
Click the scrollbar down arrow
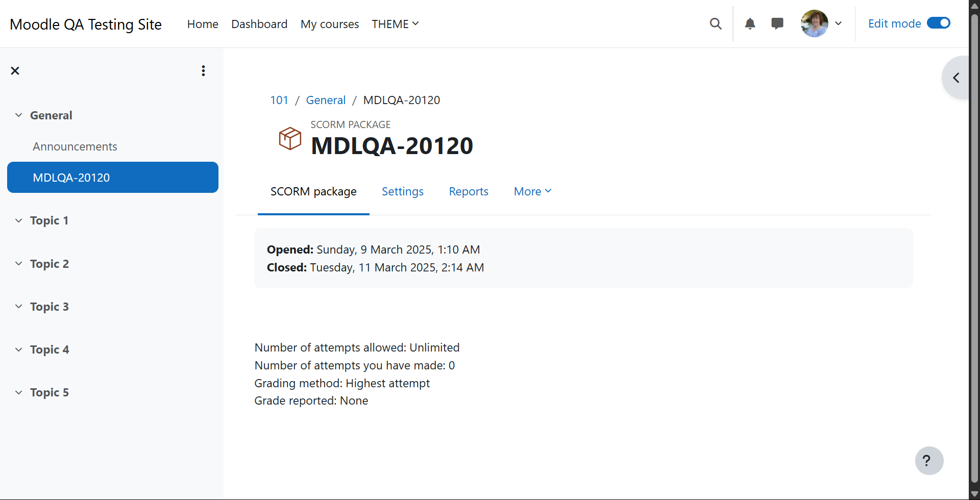(974, 494)
